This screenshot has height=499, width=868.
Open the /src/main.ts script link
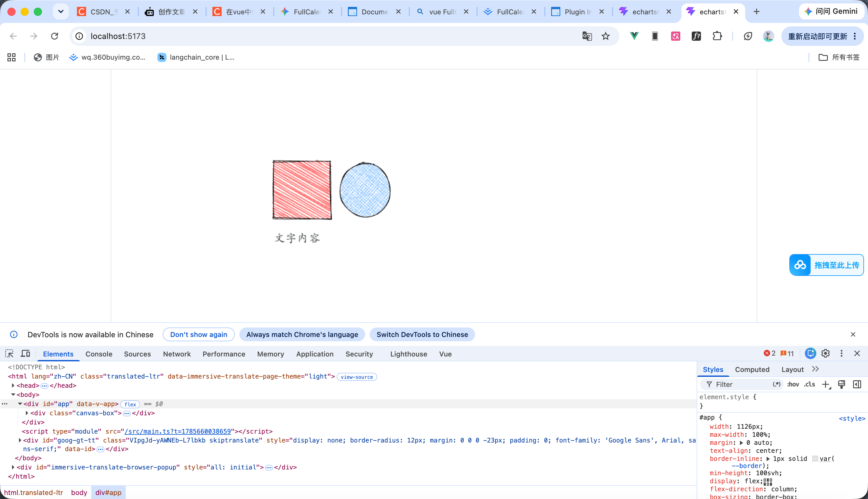[x=178, y=432]
